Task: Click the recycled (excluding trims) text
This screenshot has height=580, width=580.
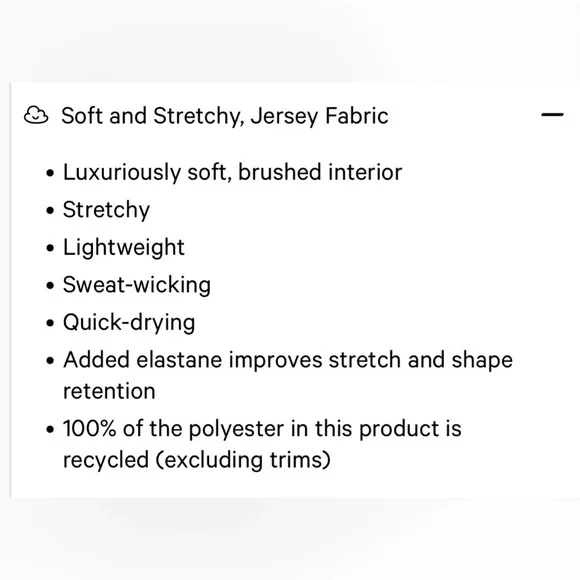Action: coord(197,460)
